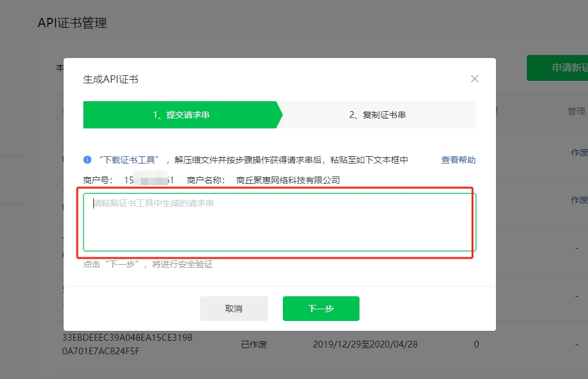
Task: Click the 取消 button
Action: (x=233, y=309)
